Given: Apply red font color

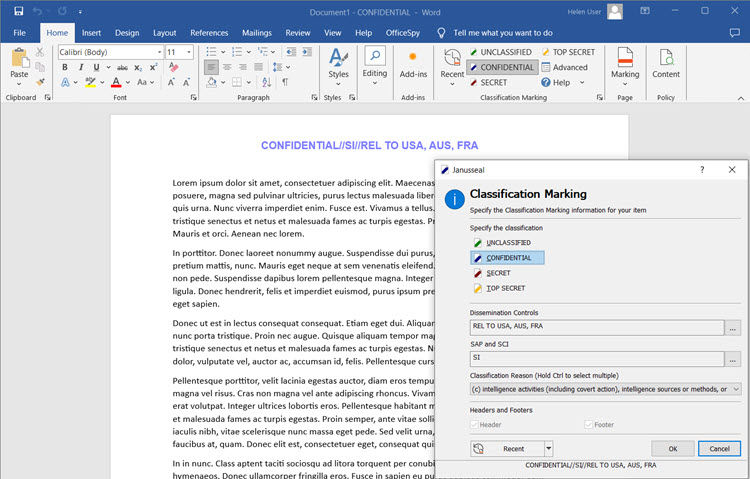Looking at the screenshot, I should click(116, 82).
